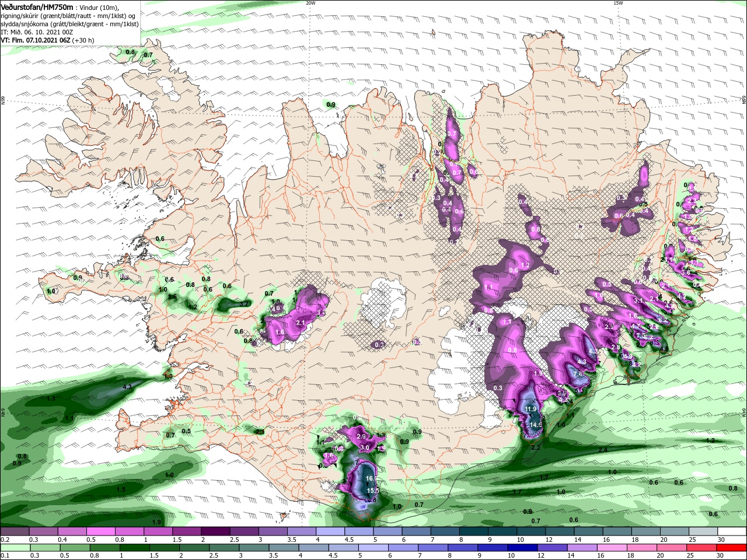Click the '20W' longitude label
This screenshot has height=560, width=747.
click(310, 3)
